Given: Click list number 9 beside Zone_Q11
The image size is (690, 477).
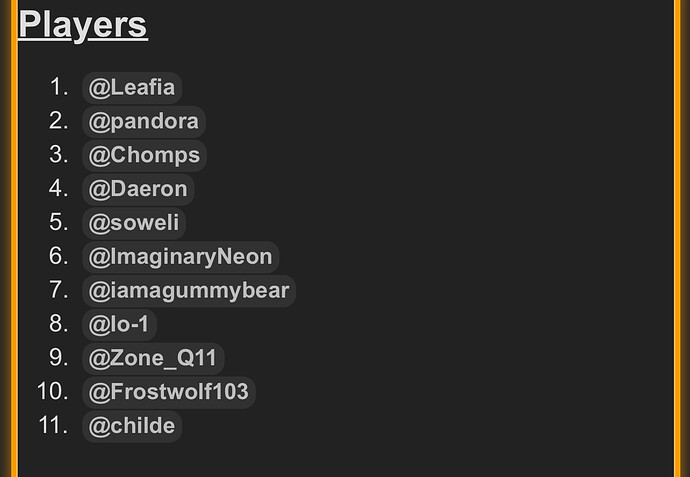Looking at the screenshot, I should pyautogui.click(x=59, y=358).
